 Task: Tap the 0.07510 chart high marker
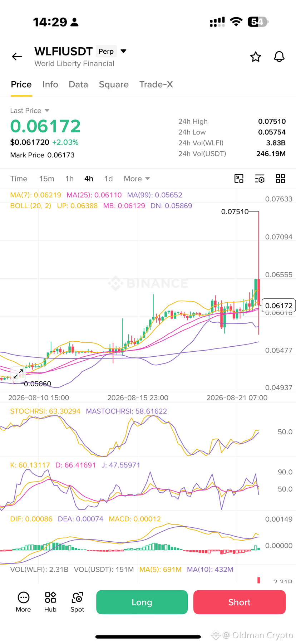235,211
